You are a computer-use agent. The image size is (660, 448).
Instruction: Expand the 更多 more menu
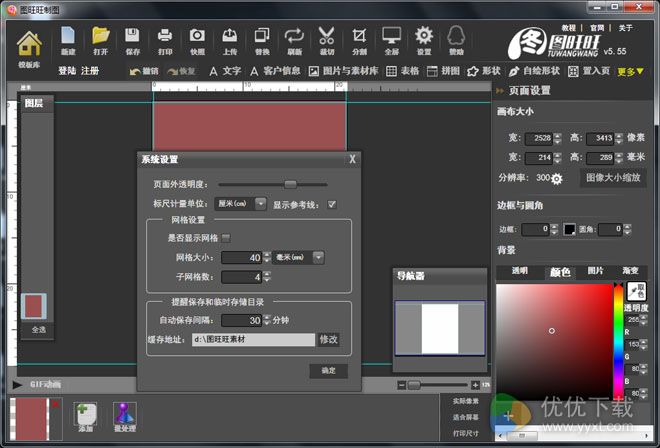[x=630, y=72]
